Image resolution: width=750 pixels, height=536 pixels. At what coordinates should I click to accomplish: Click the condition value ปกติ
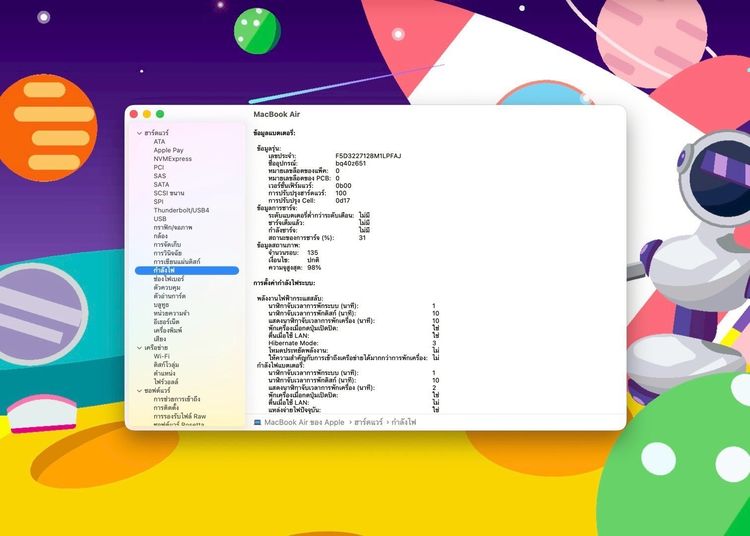point(313,260)
